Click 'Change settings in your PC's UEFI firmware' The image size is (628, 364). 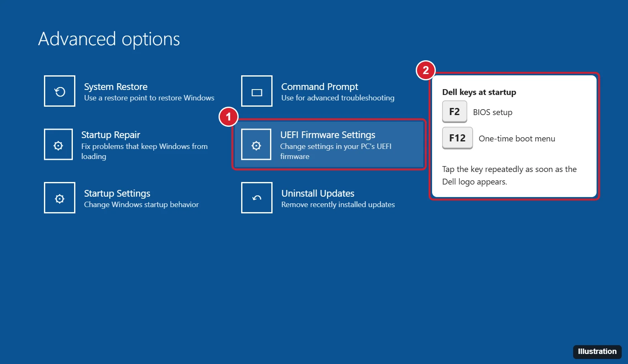(x=336, y=151)
